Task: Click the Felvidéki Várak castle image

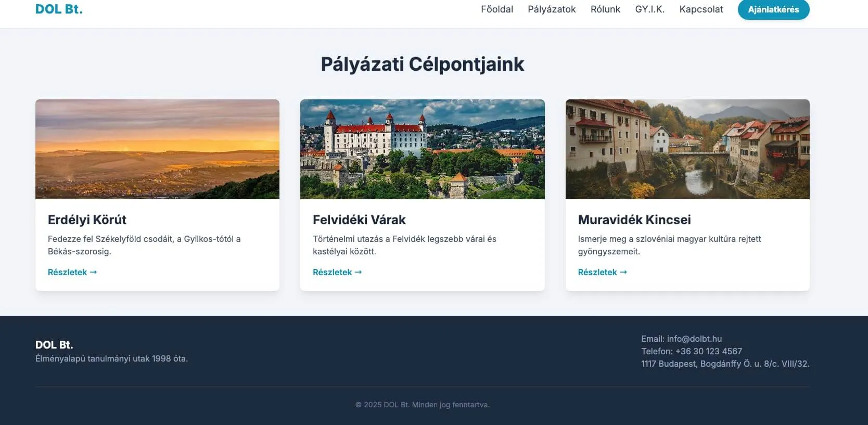Action: (x=422, y=149)
